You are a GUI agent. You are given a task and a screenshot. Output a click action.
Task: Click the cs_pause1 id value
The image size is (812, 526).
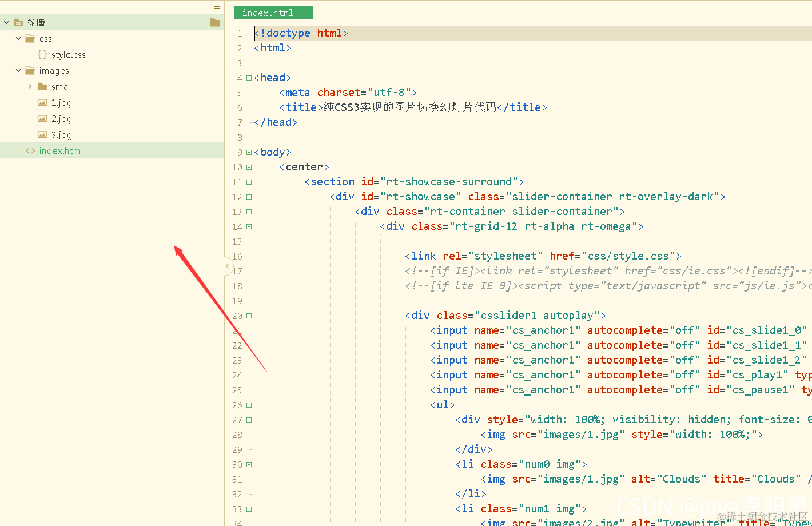[x=760, y=390]
